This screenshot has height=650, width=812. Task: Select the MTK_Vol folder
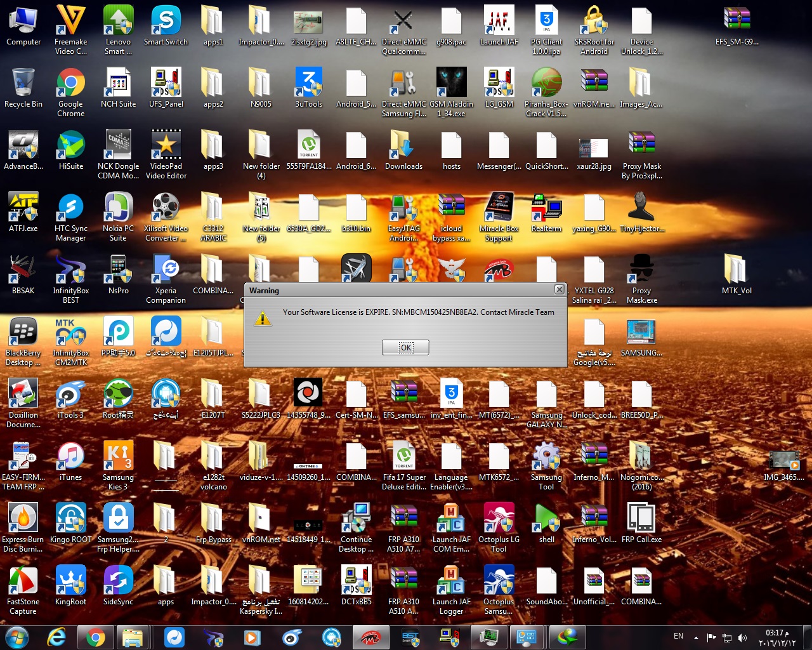[737, 275]
